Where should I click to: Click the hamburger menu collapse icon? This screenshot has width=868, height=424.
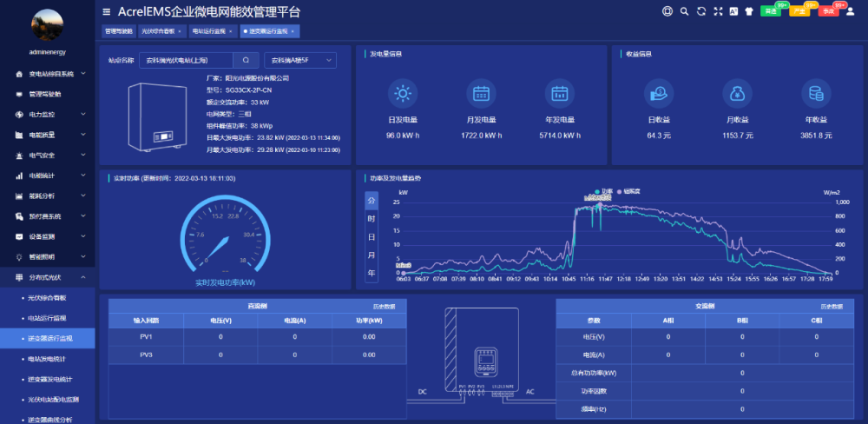click(x=107, y=12)
